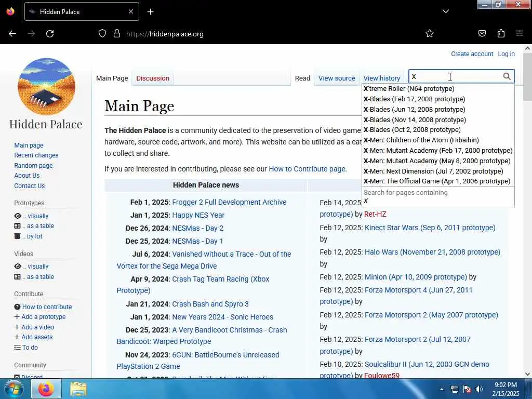Open Kinect Star Wars prototype link
The image size is (532, 399).
coord(430,228)
